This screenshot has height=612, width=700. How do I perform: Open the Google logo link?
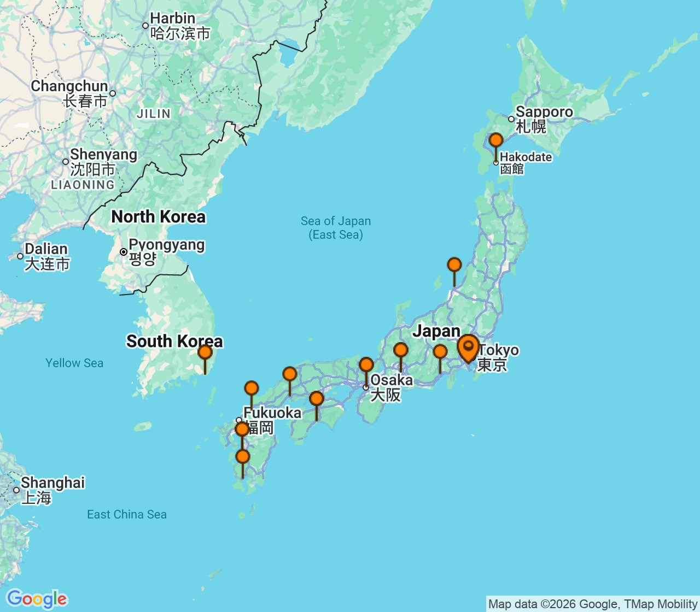click(x=37, y=599)
